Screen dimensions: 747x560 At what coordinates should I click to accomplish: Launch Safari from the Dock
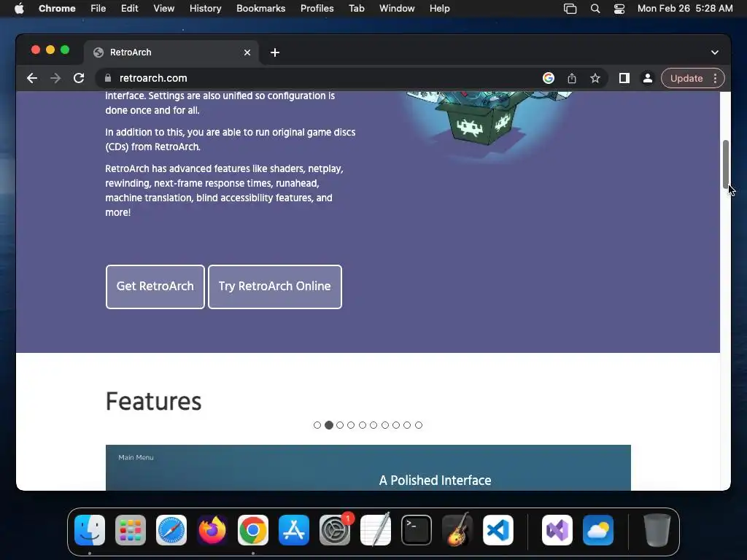tap(171, 530)
